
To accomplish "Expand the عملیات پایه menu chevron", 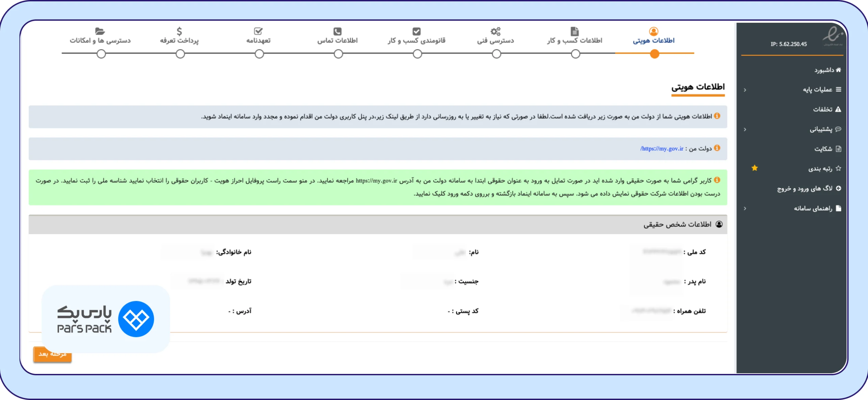I will 745,90.
